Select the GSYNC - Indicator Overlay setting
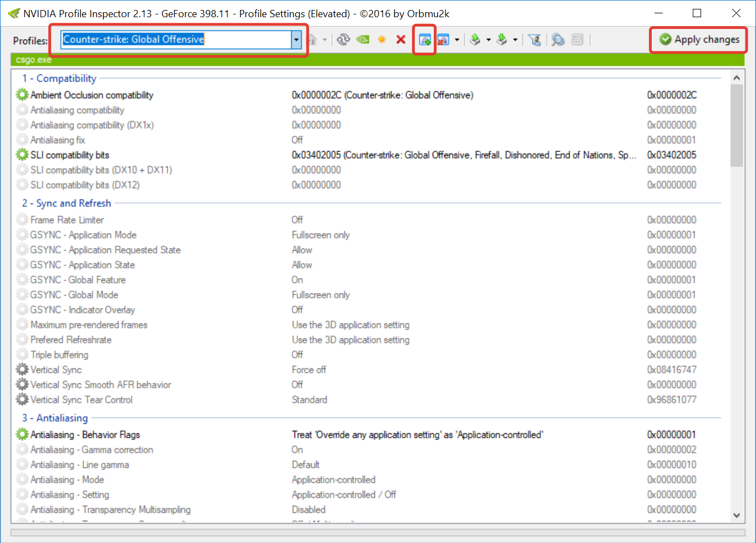The height and width of the screenshot is (543, 756). click(x=83, y=309)
